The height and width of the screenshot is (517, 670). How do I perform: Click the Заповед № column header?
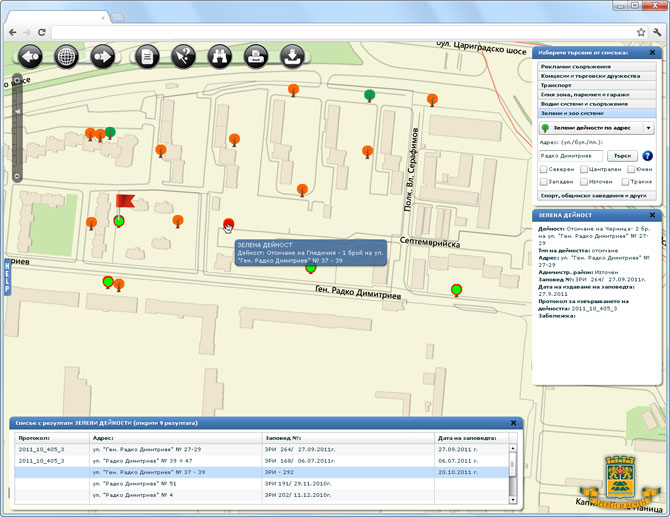(348, 438)
